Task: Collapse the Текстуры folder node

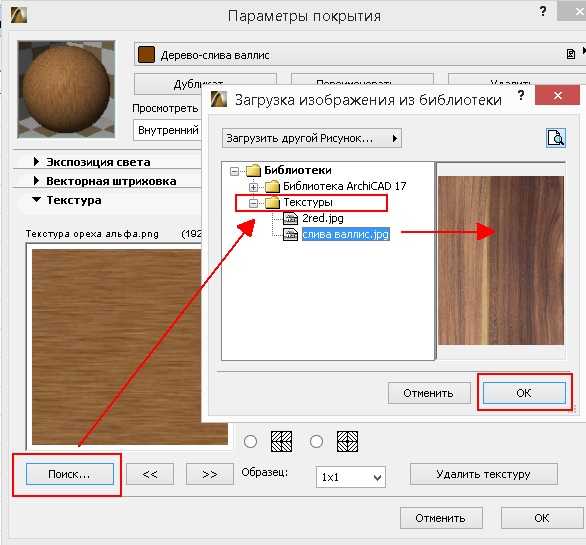Action: pos(253,203)
